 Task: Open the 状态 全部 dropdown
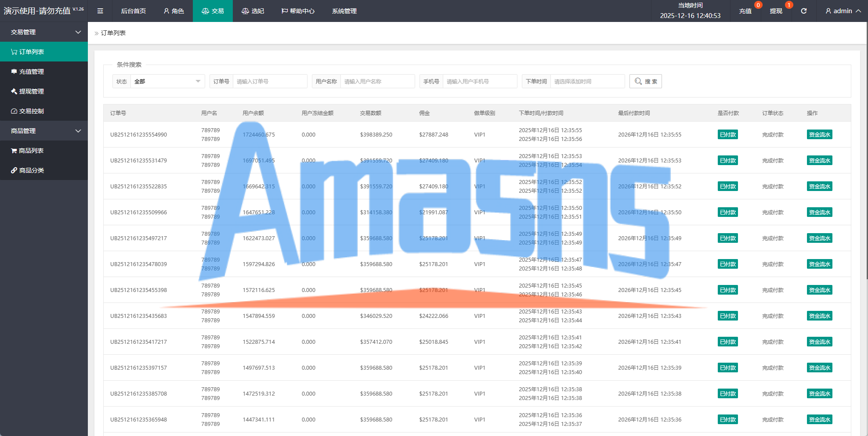click(x=167, y=81)
